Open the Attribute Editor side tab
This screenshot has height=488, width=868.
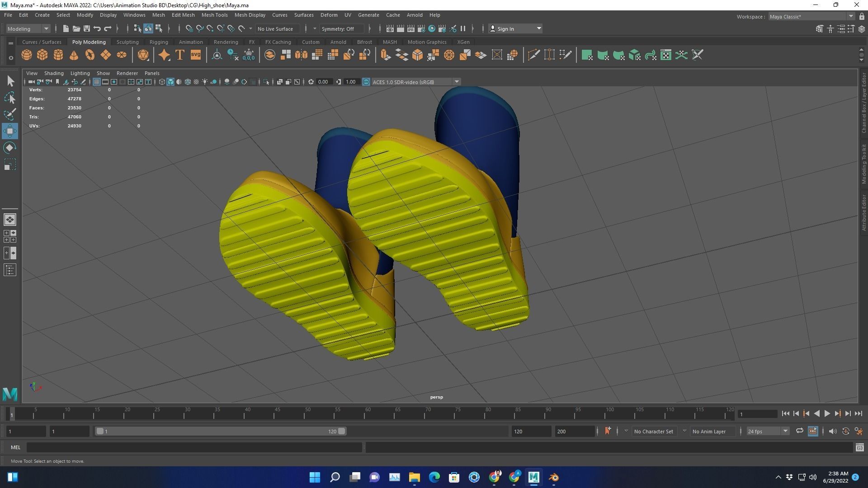coord(863,212)
